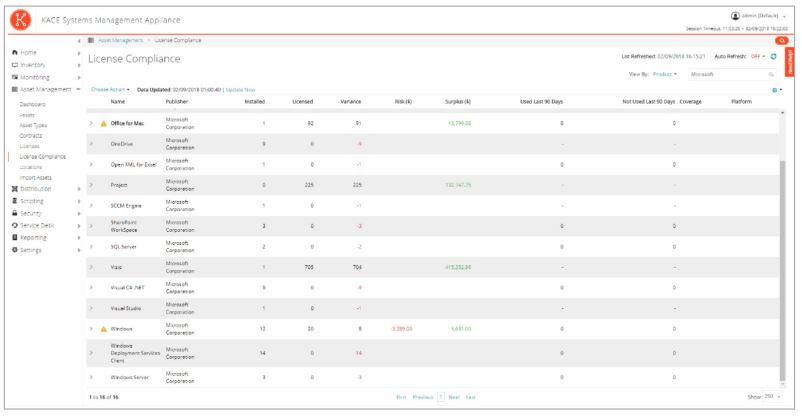802x416 pixels.
Task: Sort by the Used Last 90 Days header
Action: pyautogui.click(x=542, y=102)
